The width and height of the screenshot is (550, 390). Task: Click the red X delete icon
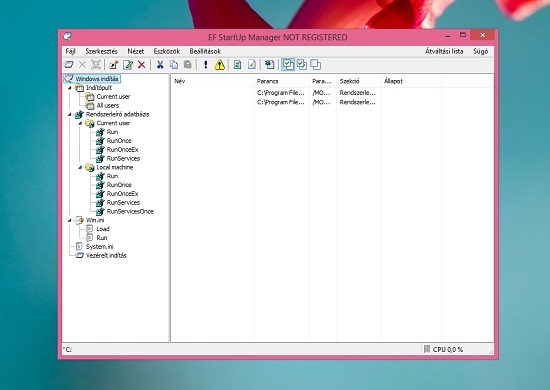(141, 65)
